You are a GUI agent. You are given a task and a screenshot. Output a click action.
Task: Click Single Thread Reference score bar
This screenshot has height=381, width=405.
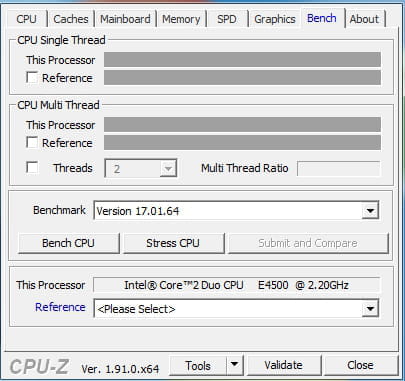click(x=242, y=77)
